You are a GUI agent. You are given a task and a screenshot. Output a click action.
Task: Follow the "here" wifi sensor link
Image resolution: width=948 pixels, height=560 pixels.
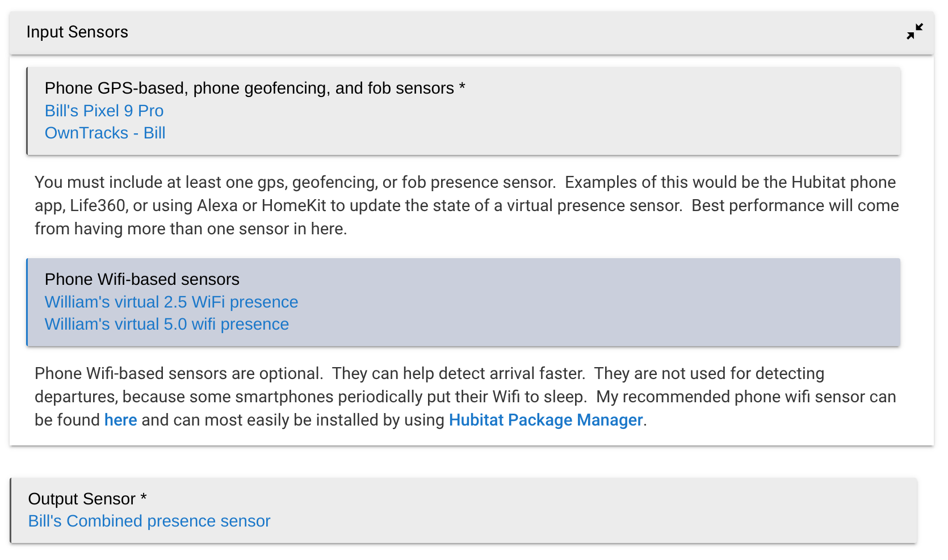point(120,420)
